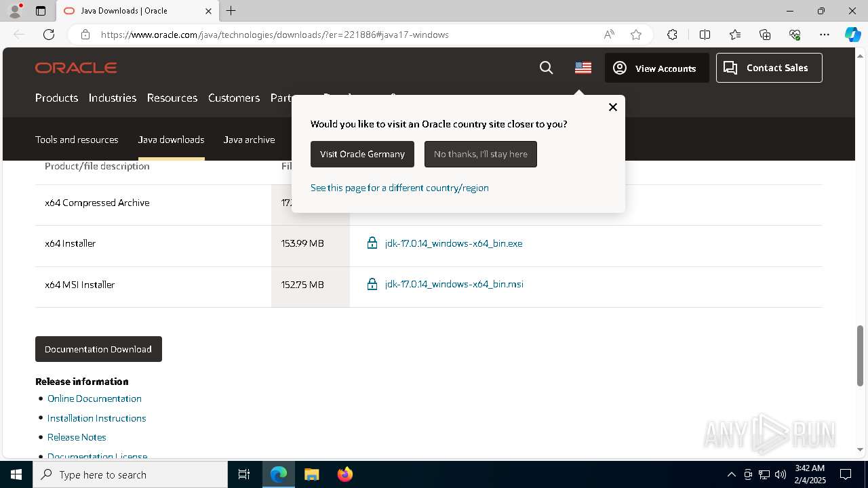The image size is (868, 488).
Task: Open the Oracle site search
Action: click(x=546, y=68)
